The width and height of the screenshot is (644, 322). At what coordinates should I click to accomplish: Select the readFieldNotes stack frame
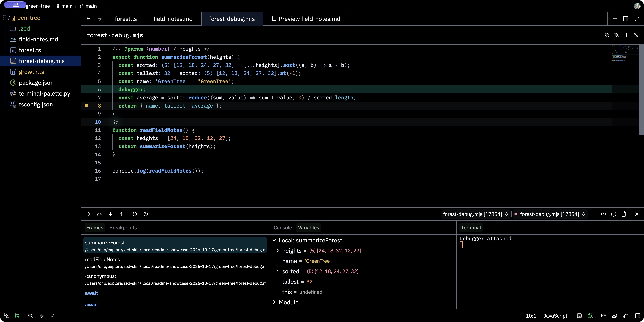[175, 263]
